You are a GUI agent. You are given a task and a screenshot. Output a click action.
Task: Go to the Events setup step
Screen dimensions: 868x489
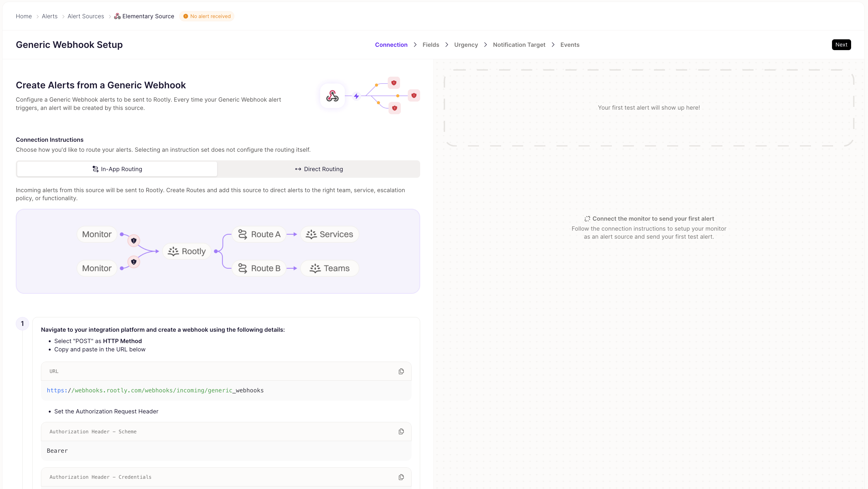pos(570,45)
